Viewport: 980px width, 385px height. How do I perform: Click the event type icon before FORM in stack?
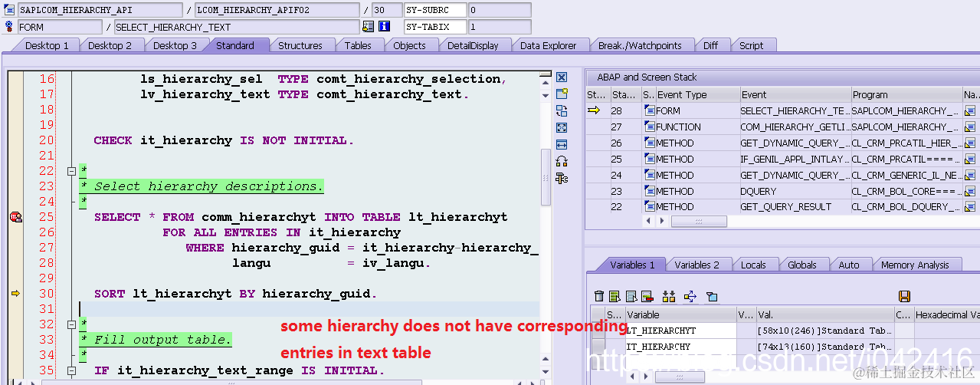pyautogui.click(x=649, y=111)
